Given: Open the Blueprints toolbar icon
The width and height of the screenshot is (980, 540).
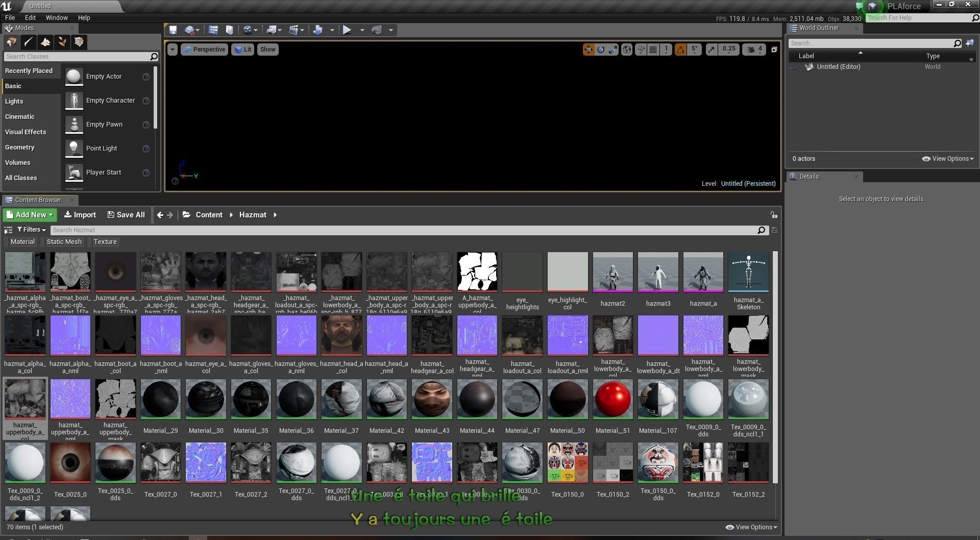Looking at the screenshot, I should pyautogui.click(x=272, y=30).
